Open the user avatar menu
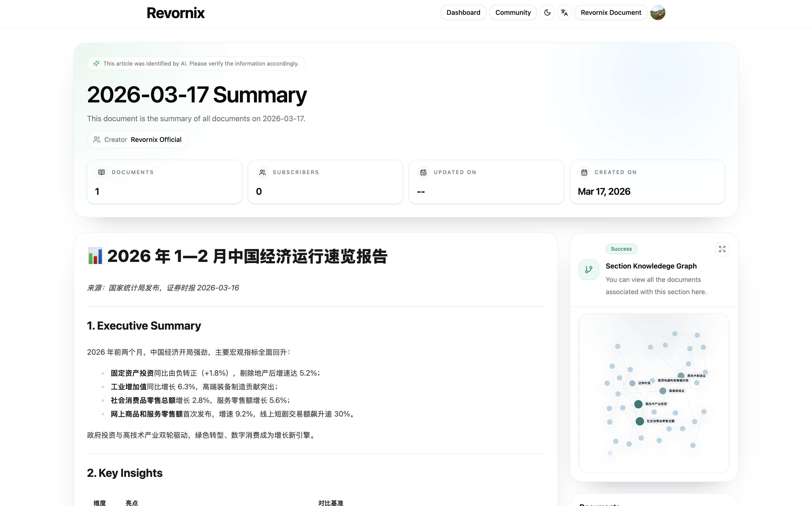Screen dimensions: 812x506 657,13
